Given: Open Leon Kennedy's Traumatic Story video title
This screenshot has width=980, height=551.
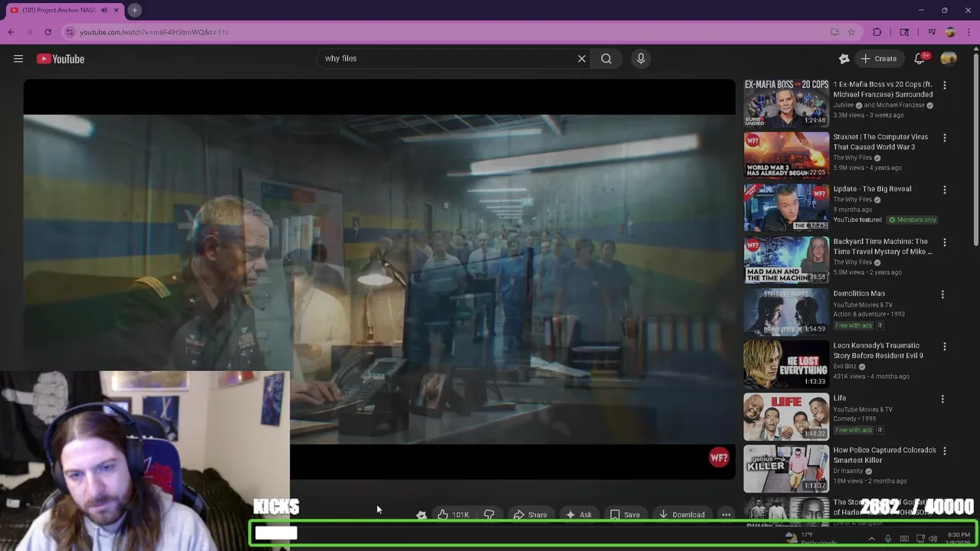Looking at the screenshot, I should click(878, 350).
